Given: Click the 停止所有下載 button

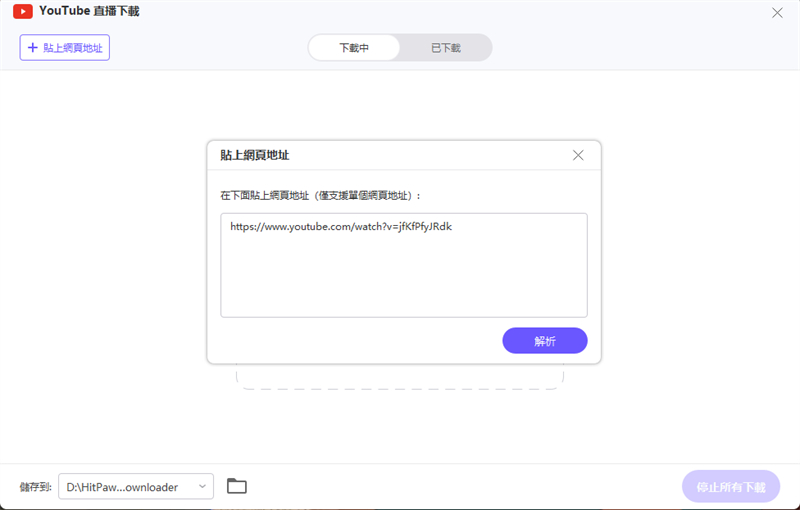Looking at the screenshot, I should pyautogui.click(x=731, y=487).
